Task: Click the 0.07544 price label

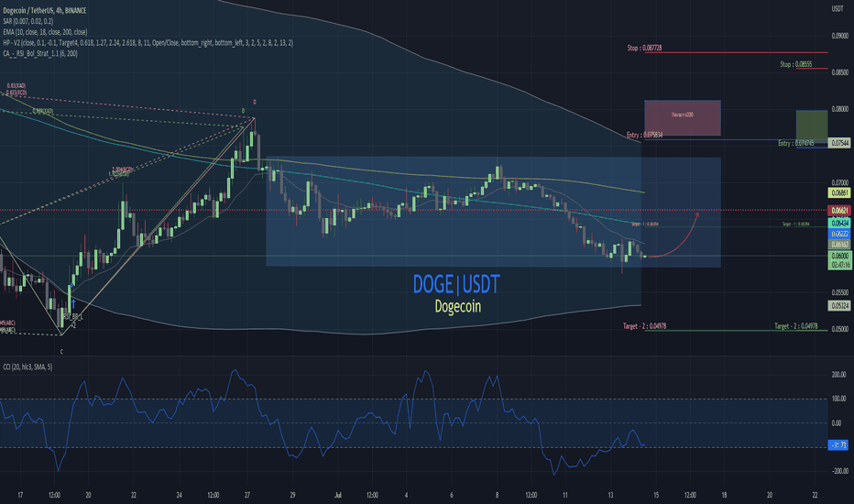Action: [x=839, y=143]
